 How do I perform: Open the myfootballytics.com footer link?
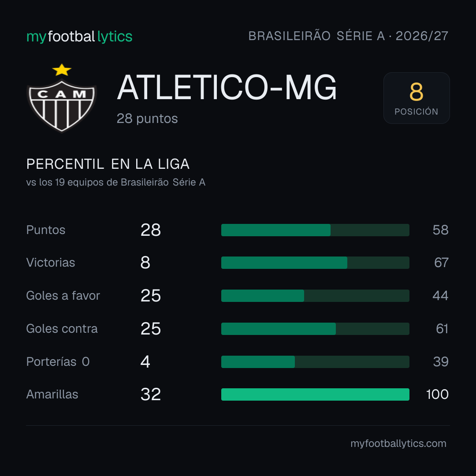click(398, 443)
